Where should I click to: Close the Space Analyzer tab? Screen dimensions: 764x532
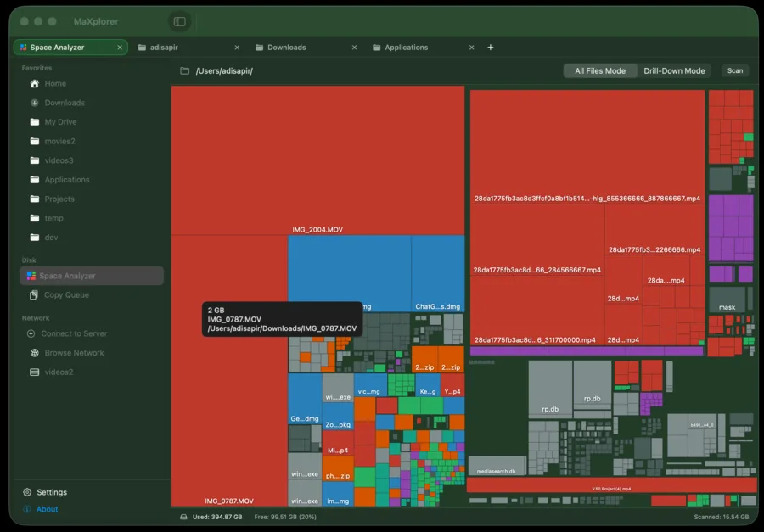coord(120,48)
